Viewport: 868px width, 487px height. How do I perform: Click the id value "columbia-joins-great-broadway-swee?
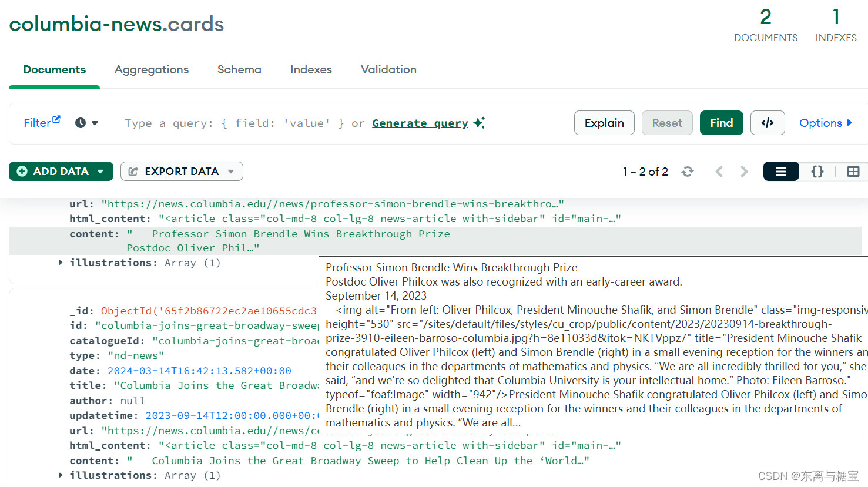206,325
